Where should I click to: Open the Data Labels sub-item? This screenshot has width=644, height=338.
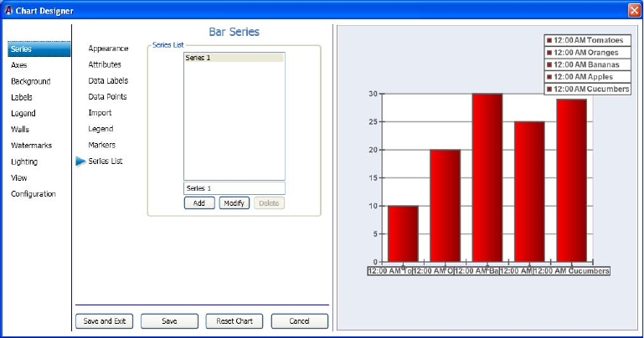point(108,81)
